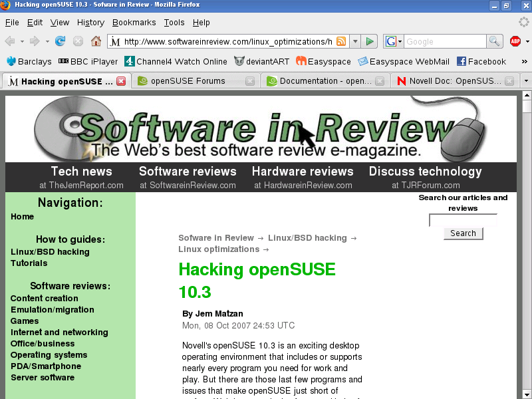Click the Linux optimizations breadcrumb link
Image resolution: width=532 pixels, height=399 pixels.
click(x=219, y=249)
